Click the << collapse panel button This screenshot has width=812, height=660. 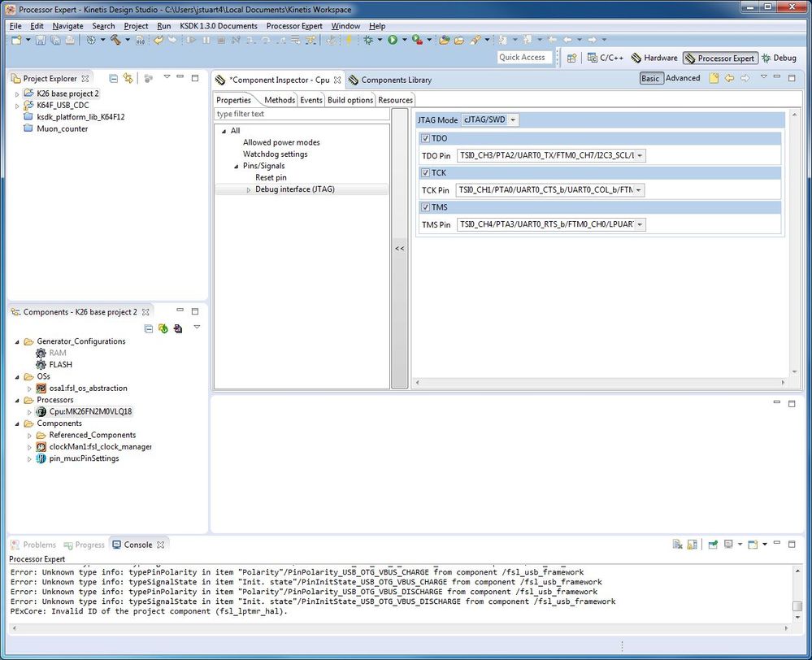click(400, 249)
